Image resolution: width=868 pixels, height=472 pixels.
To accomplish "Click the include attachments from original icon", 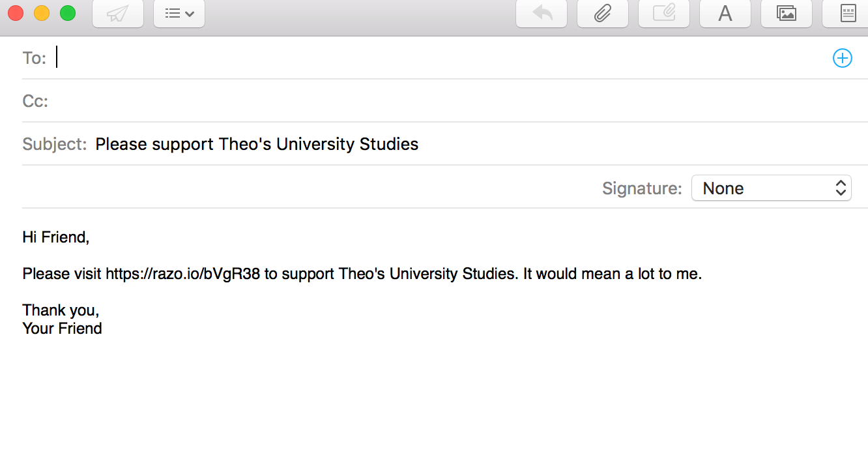I will tap(664, 14).
